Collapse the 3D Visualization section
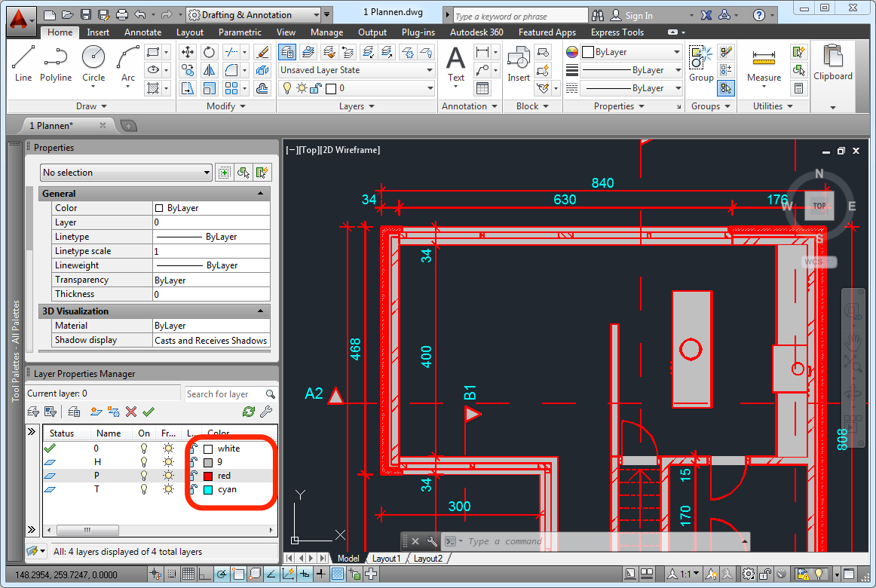This screenshot has height=588, width=876. pos(260,311)
